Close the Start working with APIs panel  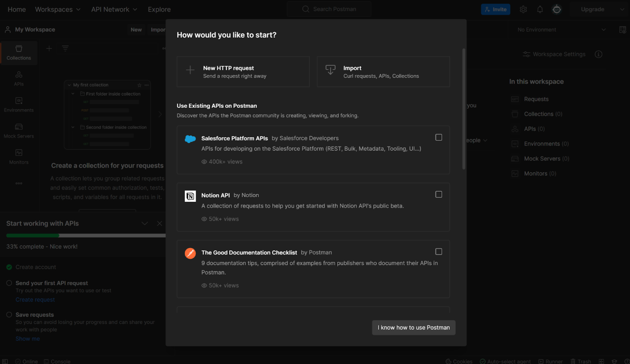click(160, 223)
